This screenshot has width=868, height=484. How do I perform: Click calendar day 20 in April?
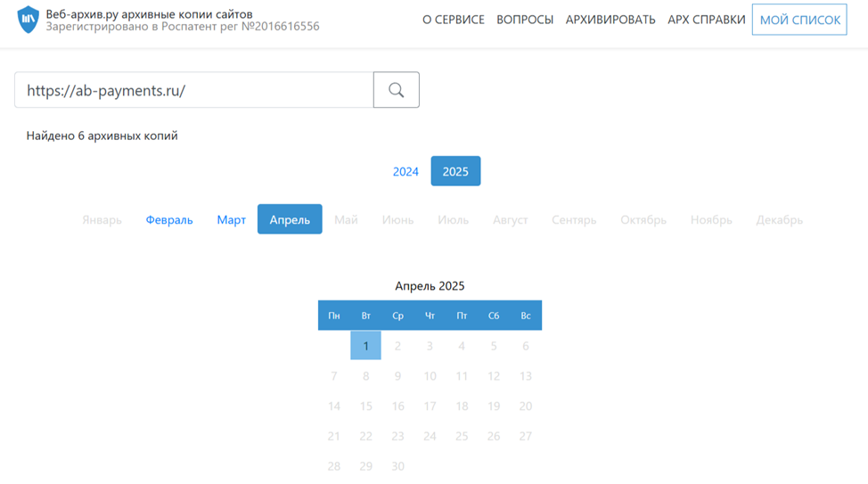[x=525, y=406]
